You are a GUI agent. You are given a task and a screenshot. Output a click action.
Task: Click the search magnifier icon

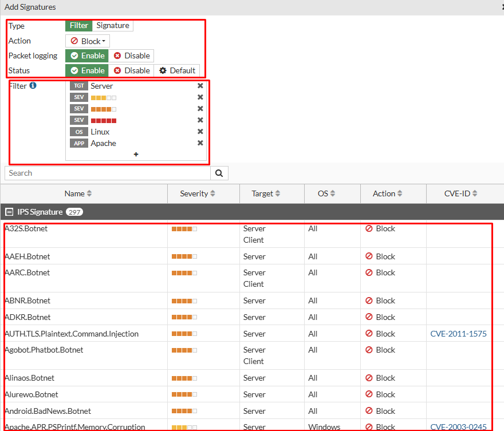(219, 173)
